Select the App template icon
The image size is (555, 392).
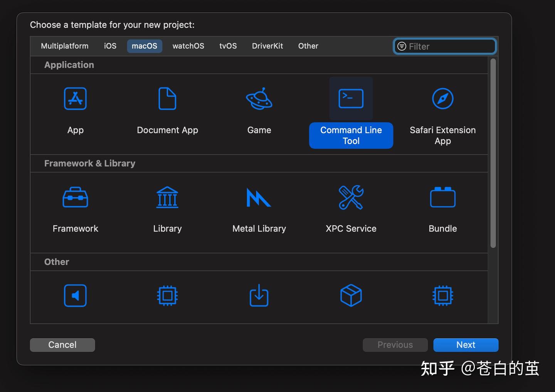[x=75, y=99]
